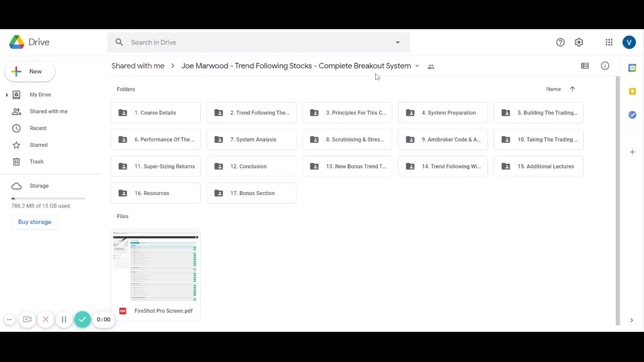644x362 pixels.
Task: Open My Drive in sidebar
Action: pyautogui.click(x=40, y=95)
